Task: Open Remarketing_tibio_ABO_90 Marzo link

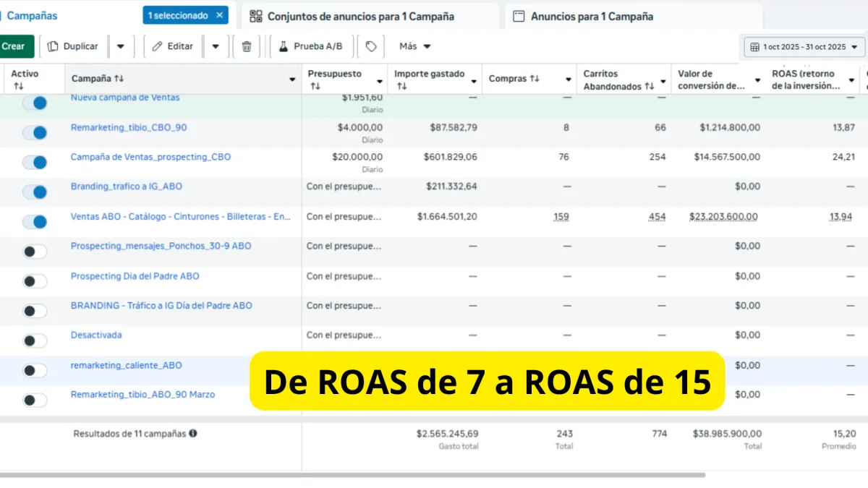Action: (x=142, y=395)
